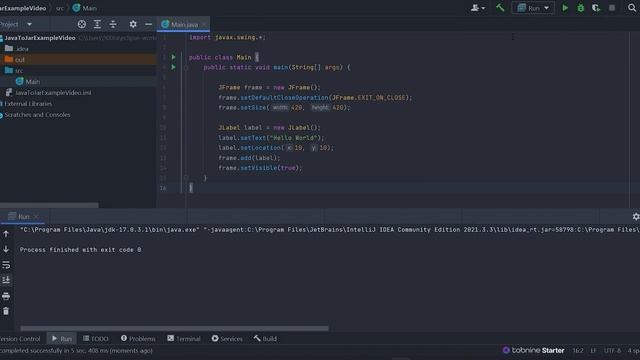This screenshot has width=640, height=360.
Task: Click the LF line separator indicator
Action: point(593,350)
